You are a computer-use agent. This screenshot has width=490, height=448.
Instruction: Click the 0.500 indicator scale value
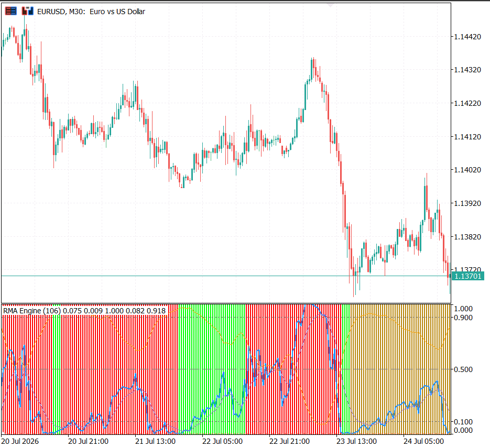pyautogui.click(x=463, y=369)
